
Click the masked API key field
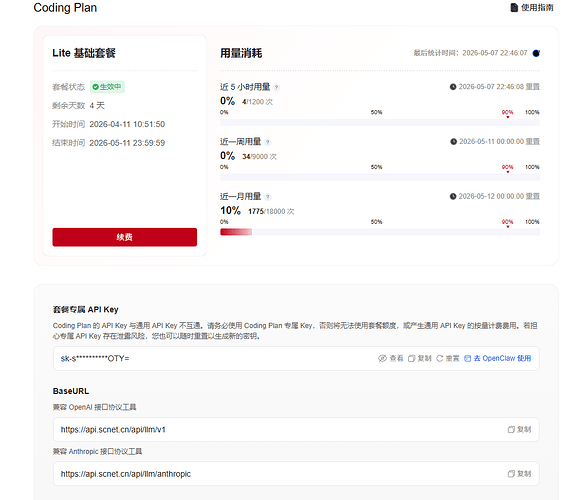296,358
